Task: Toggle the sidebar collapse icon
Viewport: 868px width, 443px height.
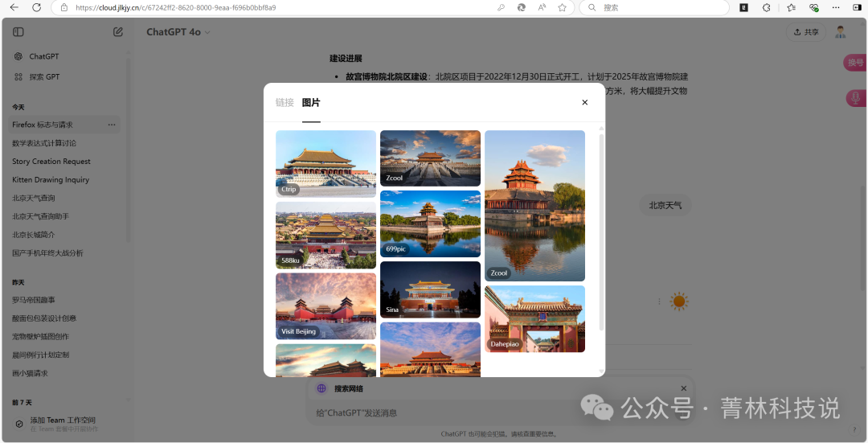Action: tap(18, 32)
